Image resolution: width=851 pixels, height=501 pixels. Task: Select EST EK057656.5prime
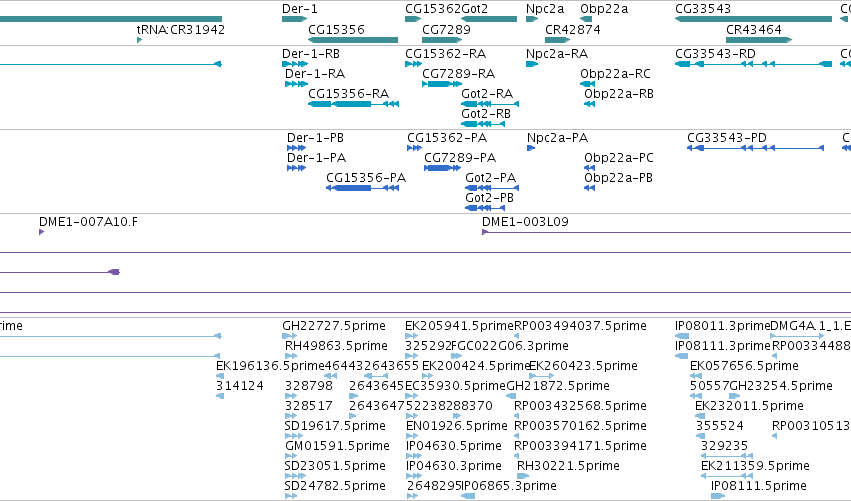tap(696, 376)
